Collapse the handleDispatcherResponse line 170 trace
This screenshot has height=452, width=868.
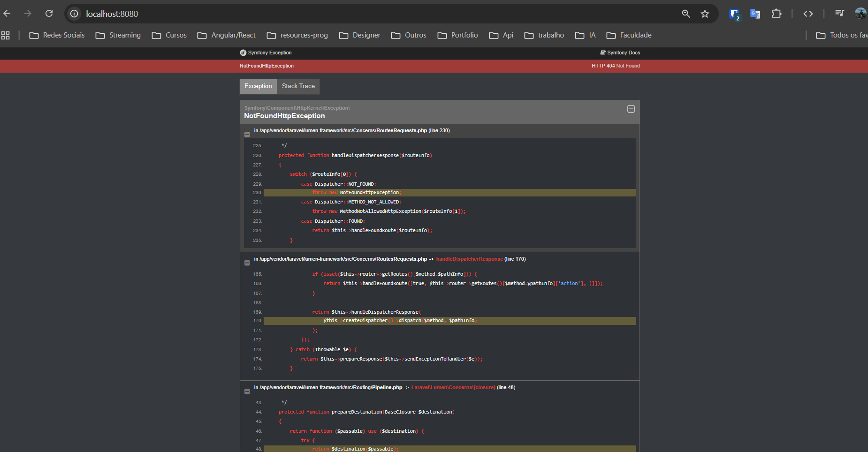click(x=247, y=263)
